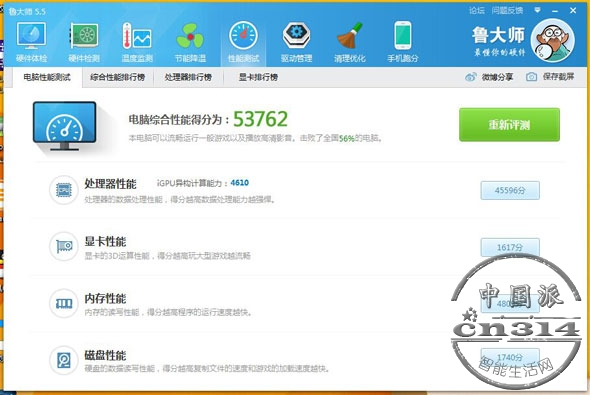
Task: Open the 论坛 forum link
Action: coord(477,11)
